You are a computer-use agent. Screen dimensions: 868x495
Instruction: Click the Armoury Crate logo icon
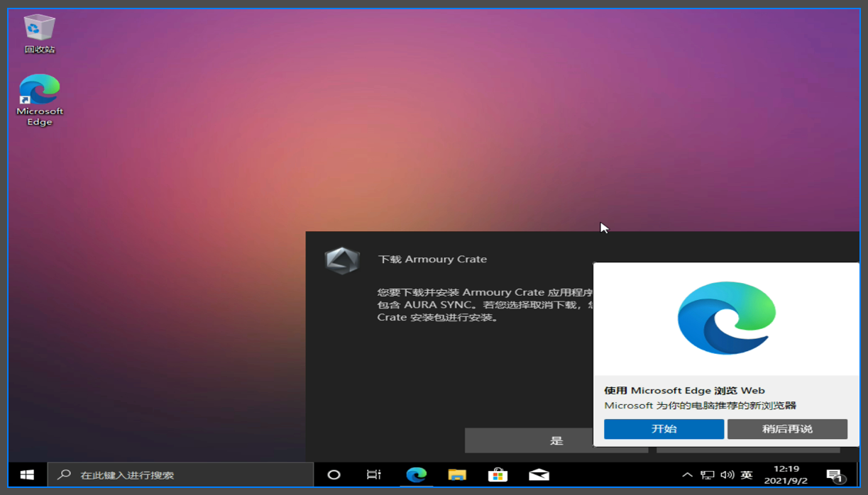[x=342, y=260]
